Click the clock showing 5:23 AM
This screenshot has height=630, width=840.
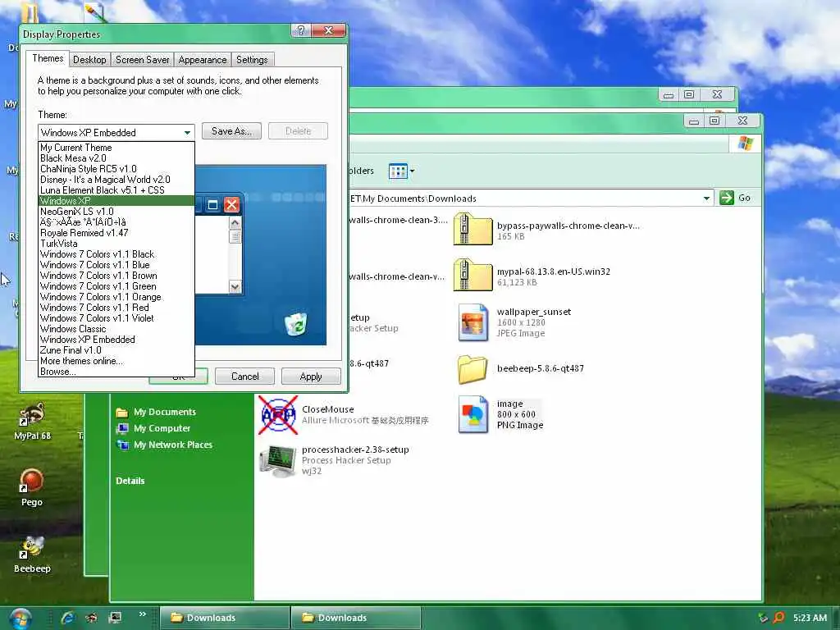click(x=810, y=618)
